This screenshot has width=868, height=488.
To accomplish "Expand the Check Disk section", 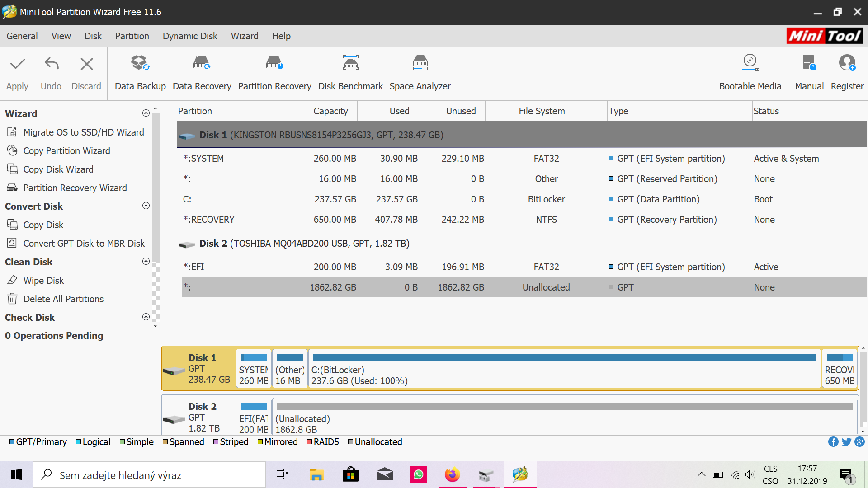I will 146,317.
